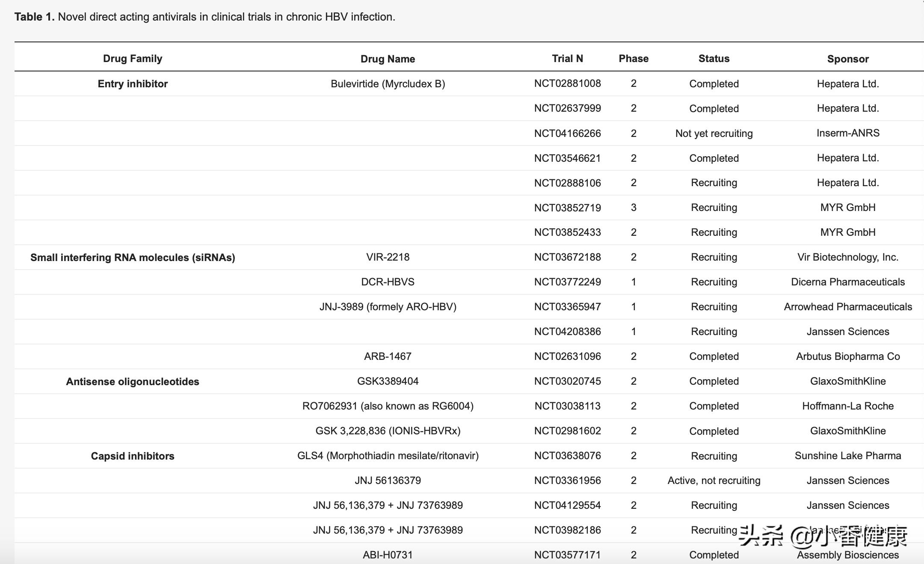Click trial number NCT03852719
This screenshot has height=564, width=924.
567,208
